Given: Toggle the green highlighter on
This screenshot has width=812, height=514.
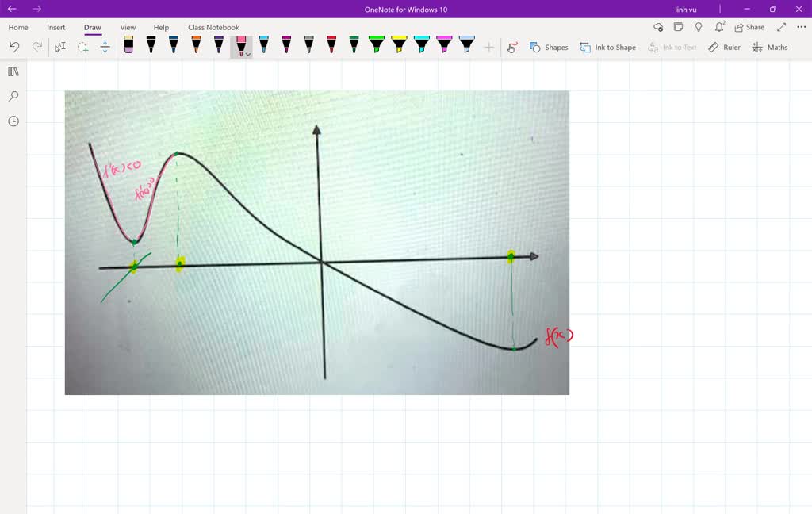Looking at the screenshot, I should [377, 45].
